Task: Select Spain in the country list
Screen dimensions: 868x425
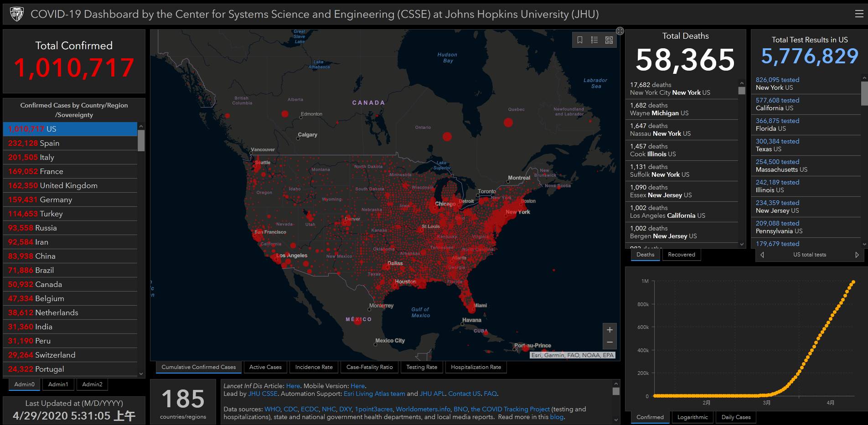Action: [70, 143]
